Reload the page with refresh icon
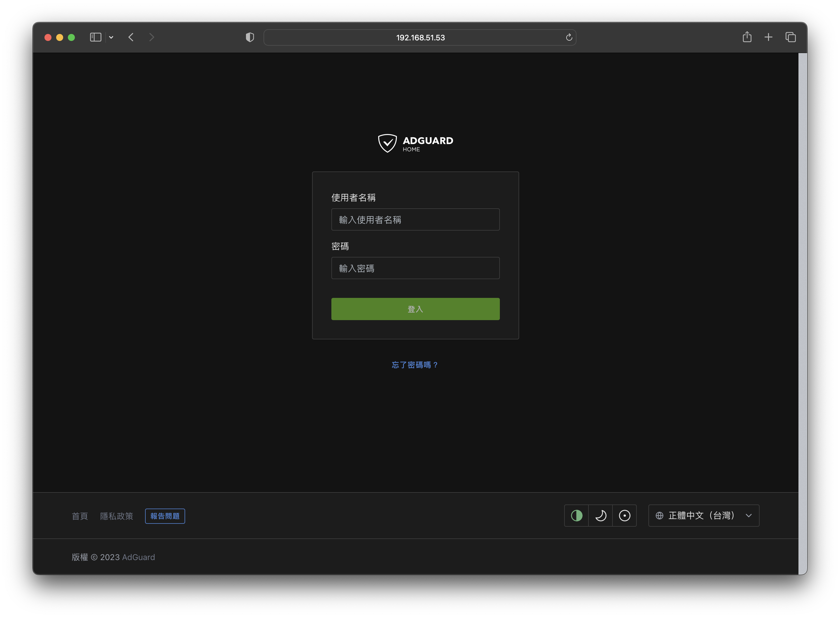840x618 pixels. coord(569,37)
